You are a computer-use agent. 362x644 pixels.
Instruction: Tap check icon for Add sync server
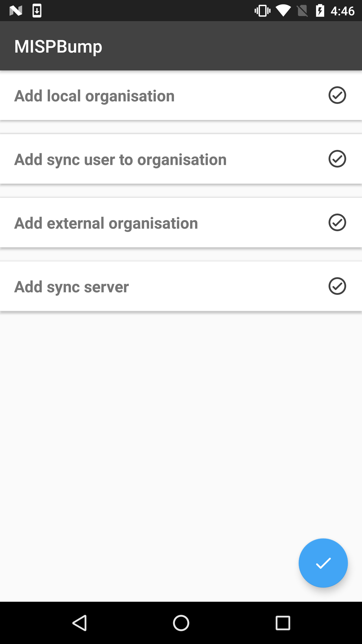[x=337, y=286]
